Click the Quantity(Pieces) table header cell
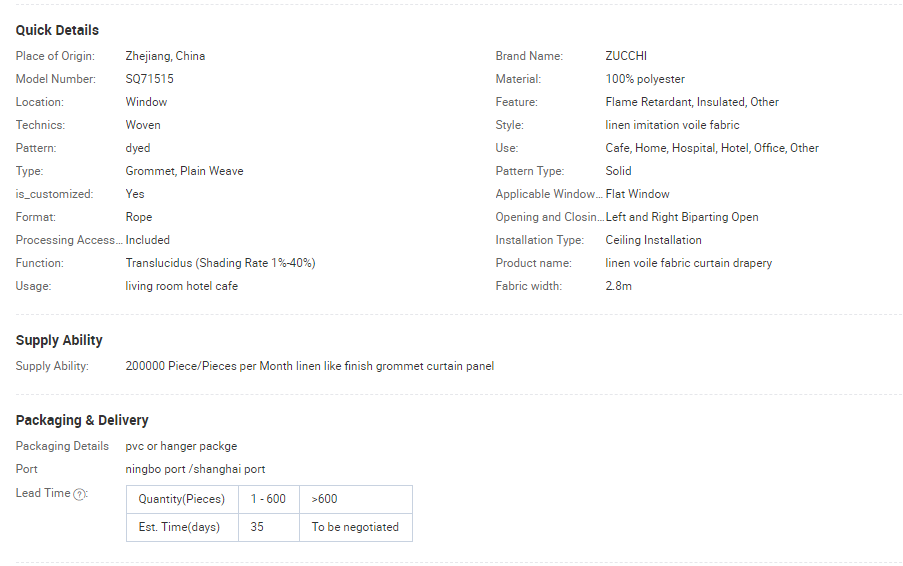 (x=182, y=499)
